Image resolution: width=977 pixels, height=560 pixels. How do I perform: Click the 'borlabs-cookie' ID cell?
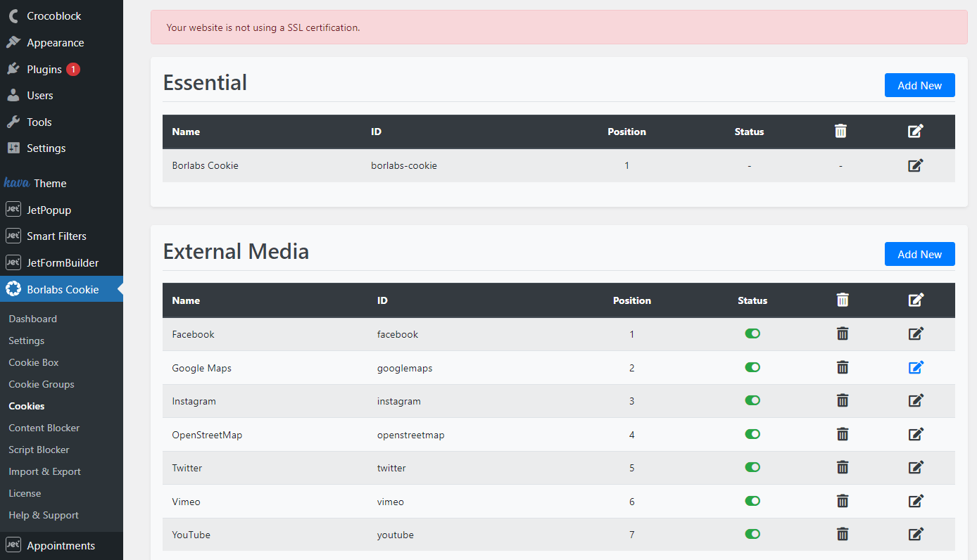404,165
